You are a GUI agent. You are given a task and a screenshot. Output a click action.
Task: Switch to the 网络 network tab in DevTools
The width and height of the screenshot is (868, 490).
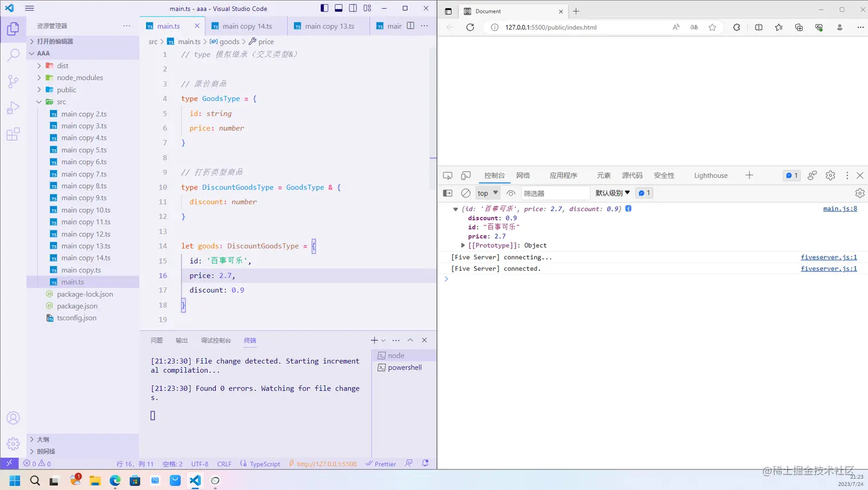click(x=523, y=176)
